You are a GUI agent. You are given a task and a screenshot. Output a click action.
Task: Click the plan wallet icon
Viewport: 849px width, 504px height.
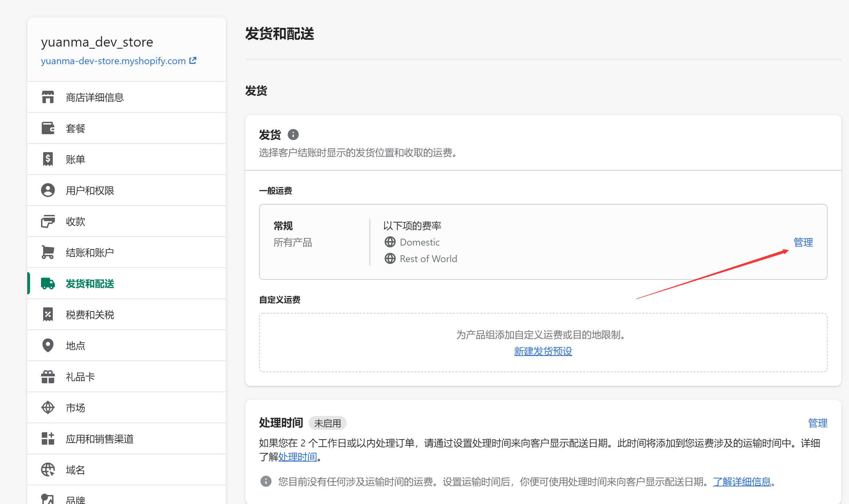tap(48, 128)
